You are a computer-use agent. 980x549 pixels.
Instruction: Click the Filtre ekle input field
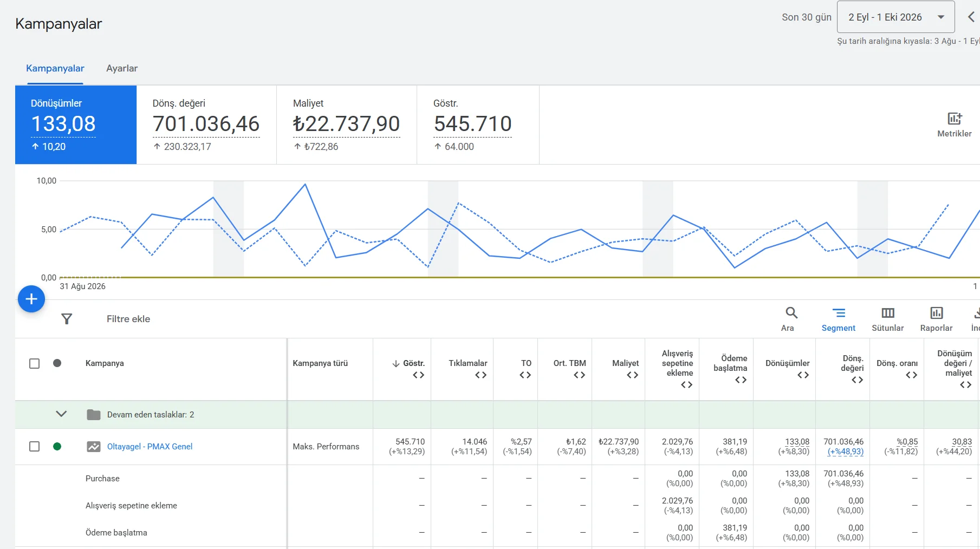tap(128, 319)
